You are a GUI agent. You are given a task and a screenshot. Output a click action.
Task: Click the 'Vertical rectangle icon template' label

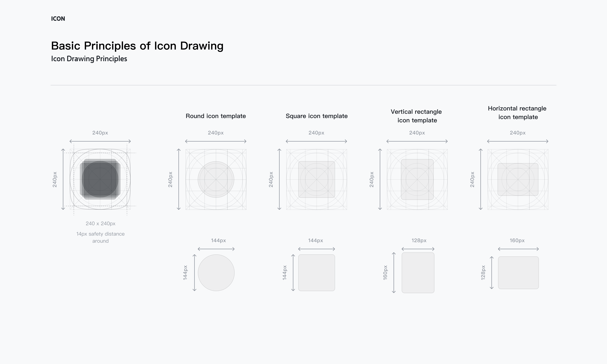pos(416,116)
